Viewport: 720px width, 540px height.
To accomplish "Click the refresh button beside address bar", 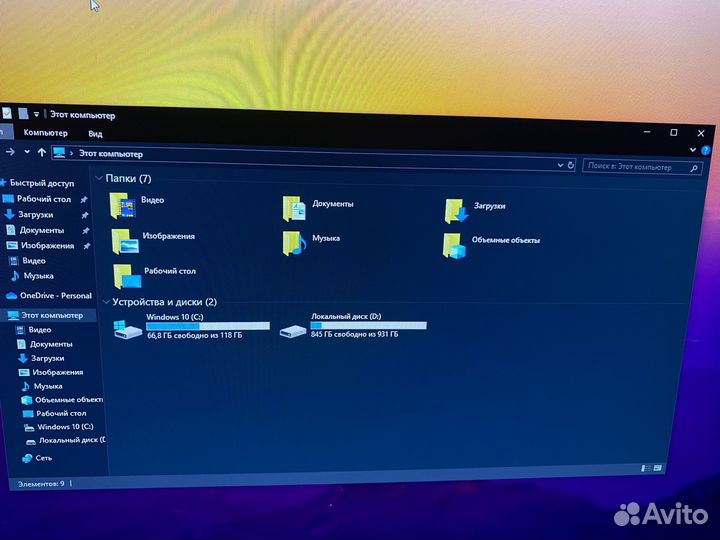I will point(571,165).
